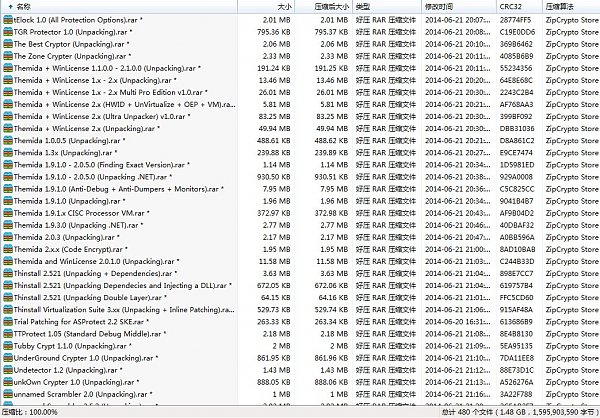The height and width of the screenshot is (418, 600).
Task: Click CRC32 value C19E0DD6
Action: click(517, 32)
